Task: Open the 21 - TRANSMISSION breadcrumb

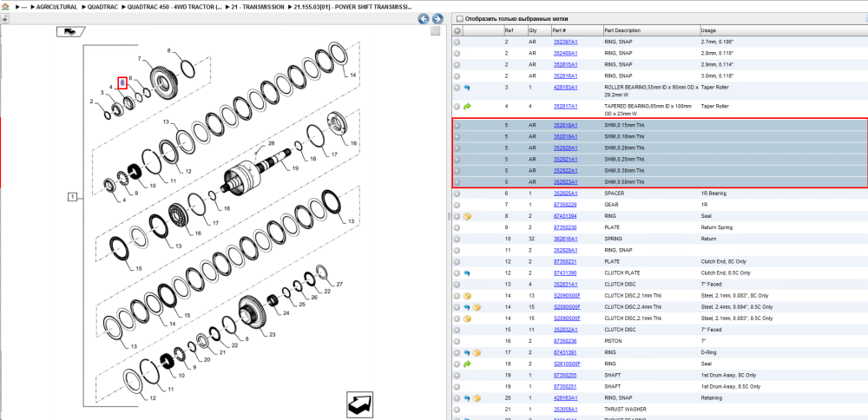Action: click(x=258, y=7)
